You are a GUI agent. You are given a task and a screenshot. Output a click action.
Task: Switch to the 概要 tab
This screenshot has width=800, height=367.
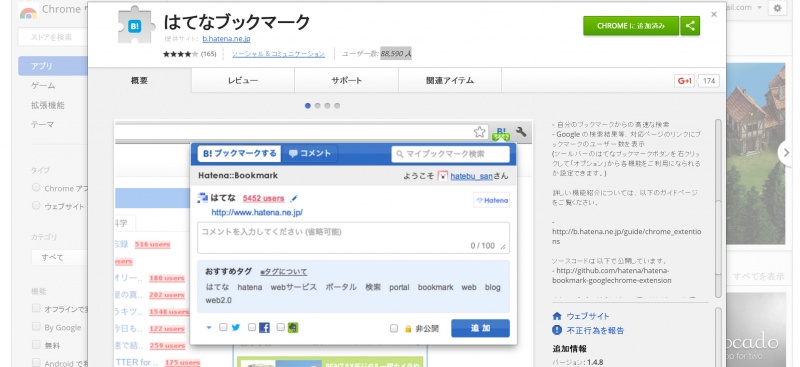(x=140, y=81)
